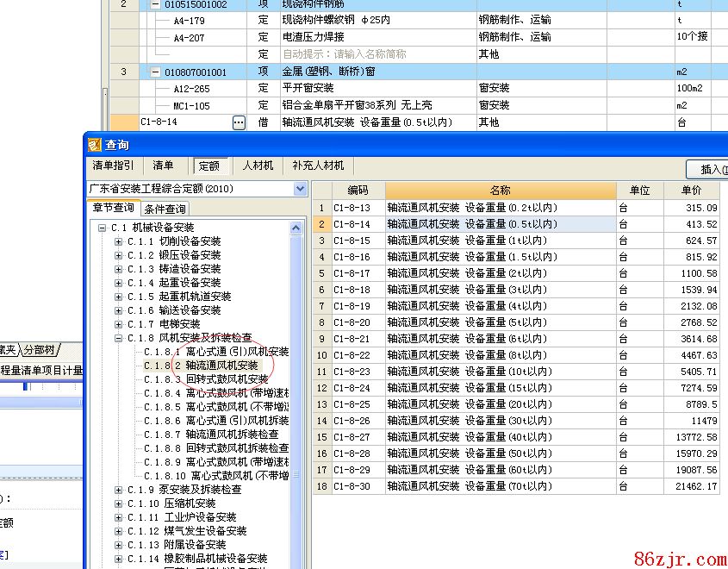Collapse the C.1 机械设备安装 root node
The height and width of the screenshot is (569, 728).
[x=102, y=228]
